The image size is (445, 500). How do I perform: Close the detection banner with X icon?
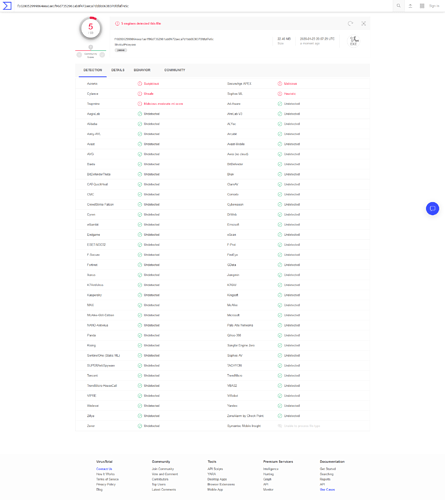click(364, 23)
